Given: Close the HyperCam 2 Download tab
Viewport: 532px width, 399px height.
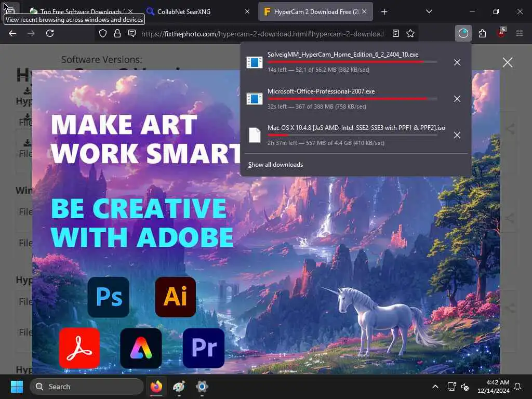Looking at the screenshot, I should [364, 12].
